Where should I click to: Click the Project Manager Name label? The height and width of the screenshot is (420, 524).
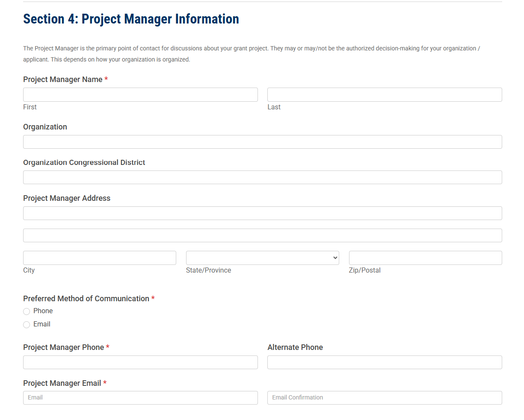62,79
